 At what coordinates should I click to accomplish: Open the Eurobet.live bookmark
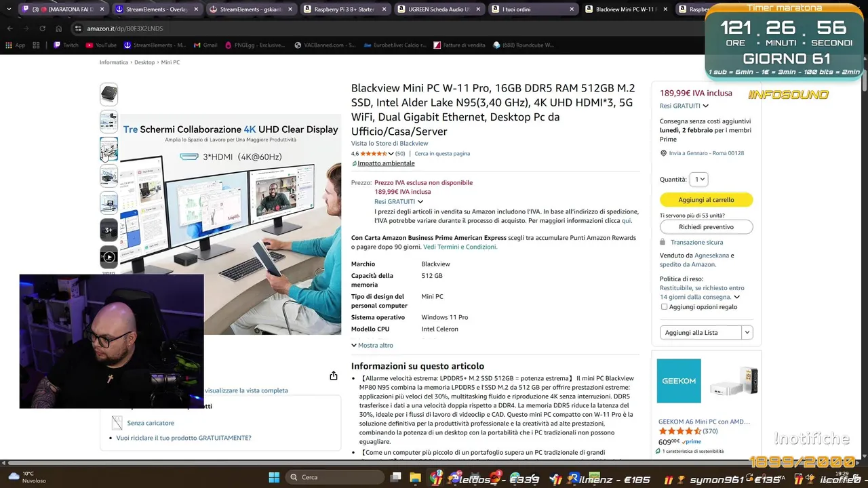395,45
